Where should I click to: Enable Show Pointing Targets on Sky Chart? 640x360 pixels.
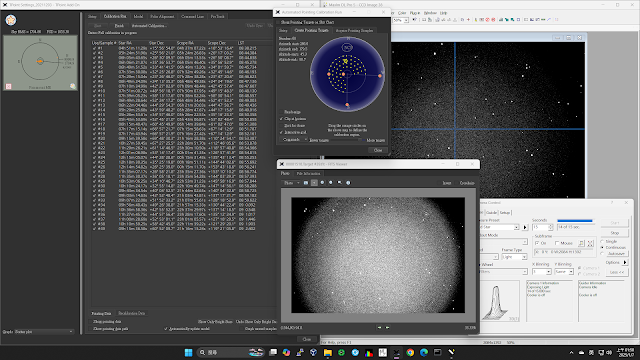click(x=279, y=22)
